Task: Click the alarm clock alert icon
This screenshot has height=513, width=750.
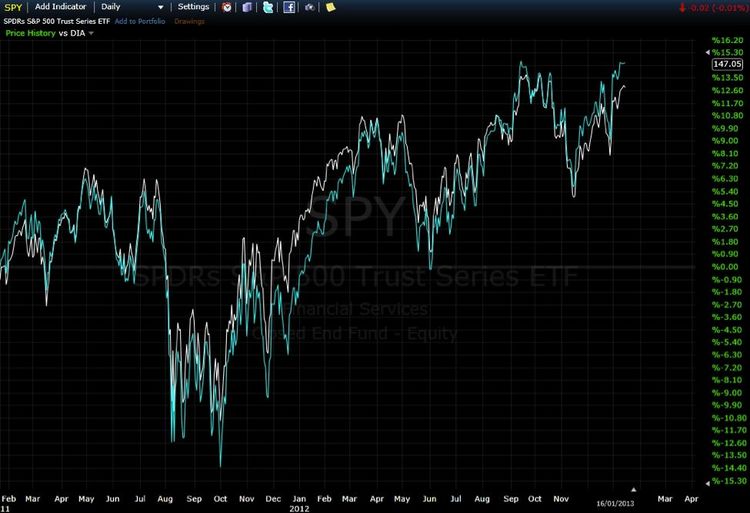Action: click(x=227, y=7)
